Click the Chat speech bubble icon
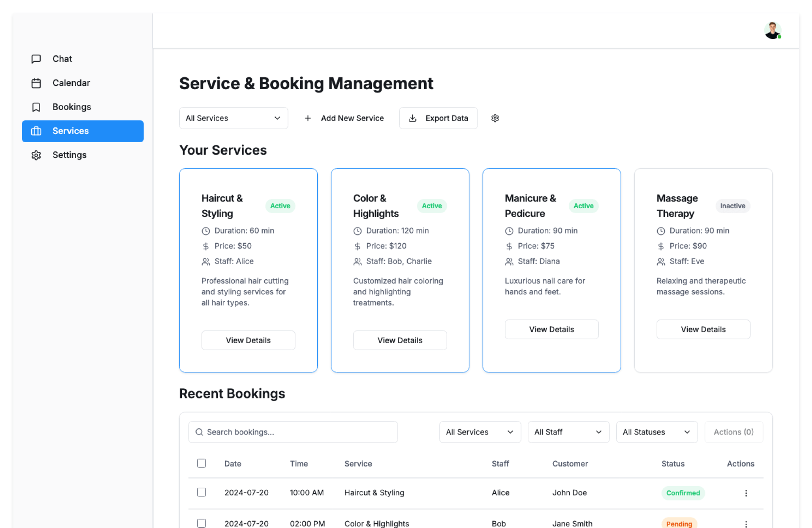This screenshot has width=812, height=528. [36, 59]
